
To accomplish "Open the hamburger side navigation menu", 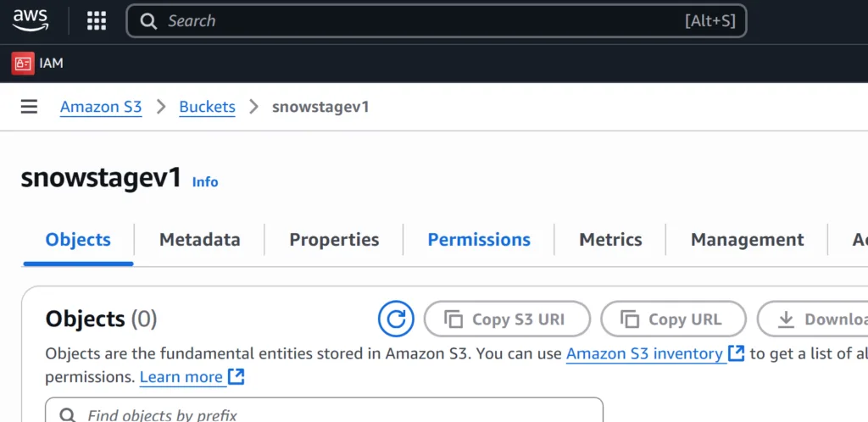I will [30, 107].
